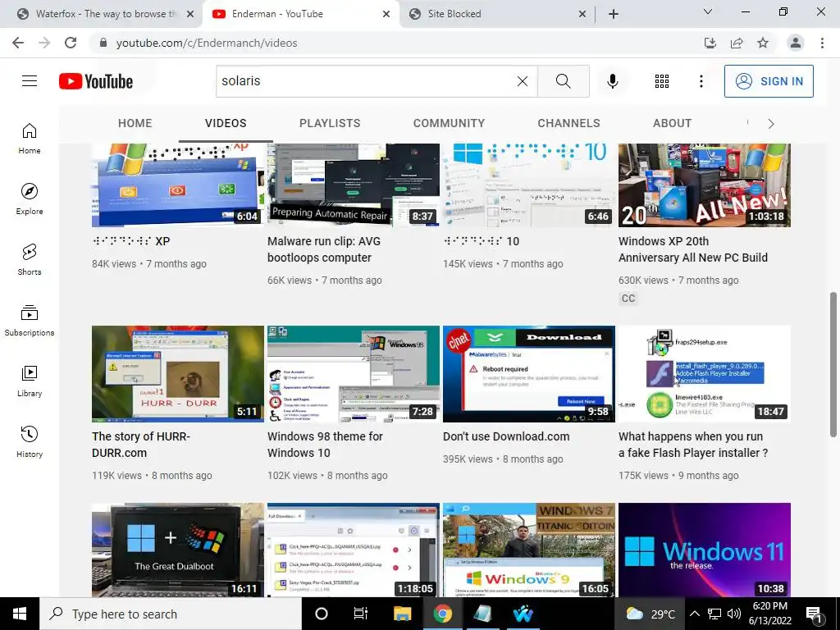Open 'The story of HURR-DURR.com' video title
The width and height of the screenshot is (840, 630).
click(x=141, y=445)
